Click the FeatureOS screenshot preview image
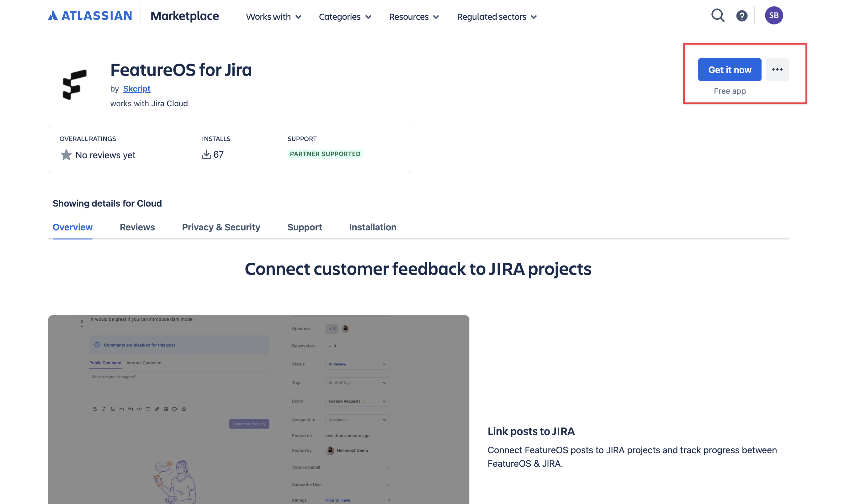This screenshot has height=504, width=850. (258, 409)
